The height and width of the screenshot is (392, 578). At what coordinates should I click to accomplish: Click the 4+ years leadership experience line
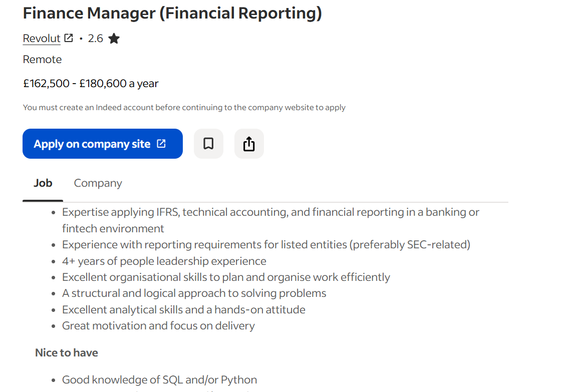pyautogui.click(x=164, y=261)
